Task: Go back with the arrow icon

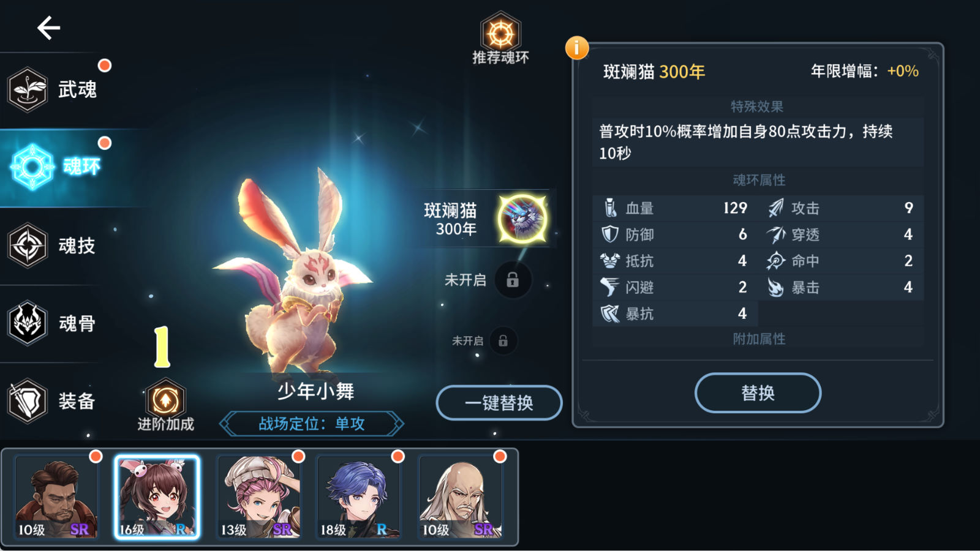Action: 48,28
